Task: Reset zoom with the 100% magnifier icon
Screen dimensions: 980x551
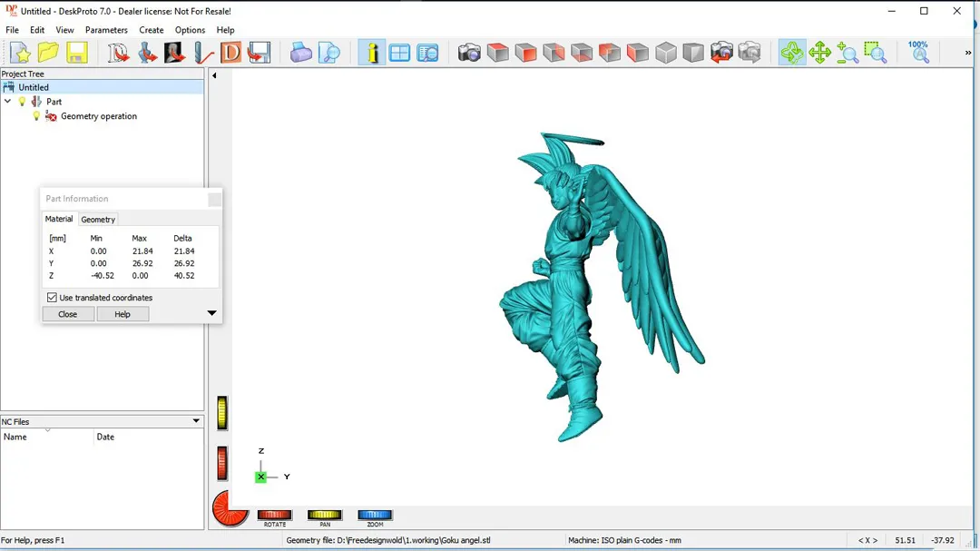Action: 918,53
